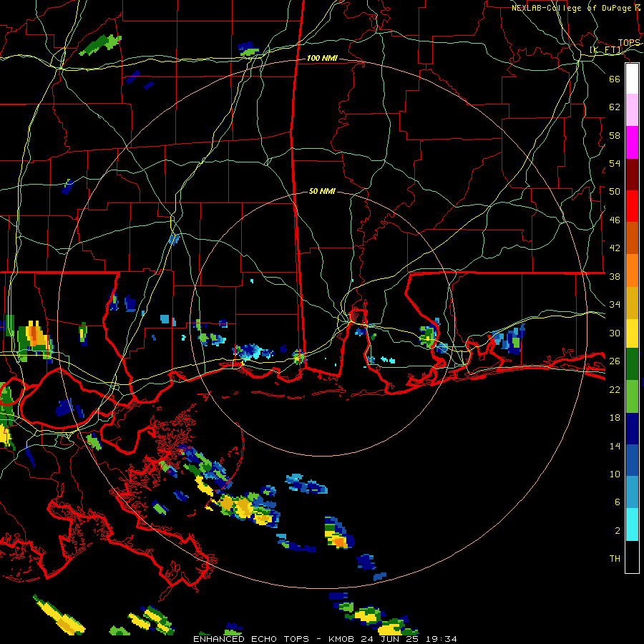
Task: Click the '50' legend value
Action: 615,192
